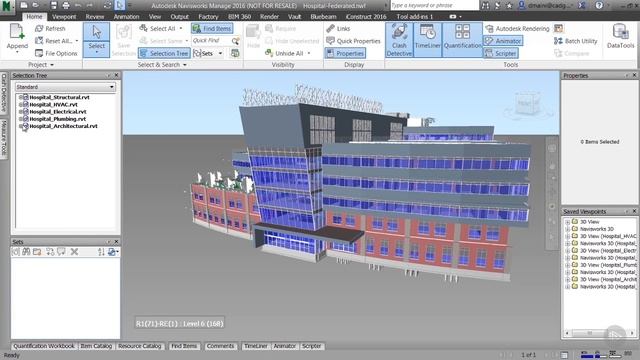Click the Saved Viewpoints horizontal scrollbar
The height and width of the screenshot is (360, 640).
(599, 333)
